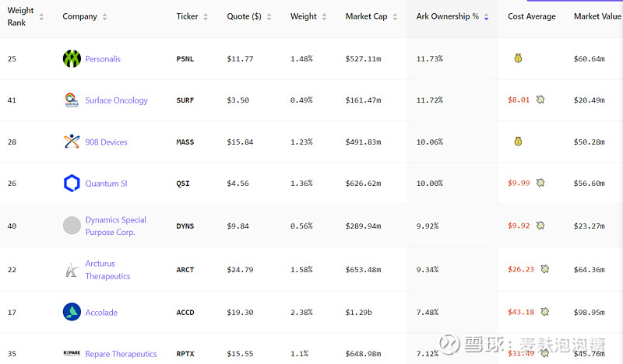The height and width of the screenshot is (364, 623).
Task: Click the Cost Average column header
Action: [x=532, y=16]
